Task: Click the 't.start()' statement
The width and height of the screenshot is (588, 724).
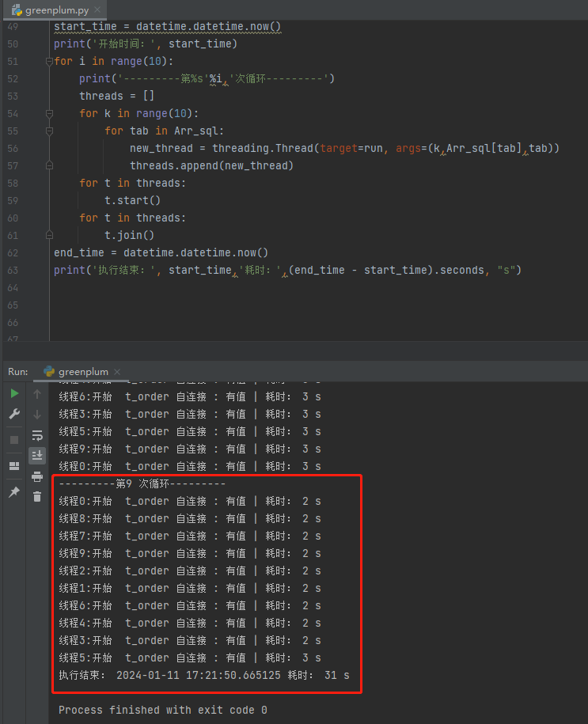Action: [132, 200]
